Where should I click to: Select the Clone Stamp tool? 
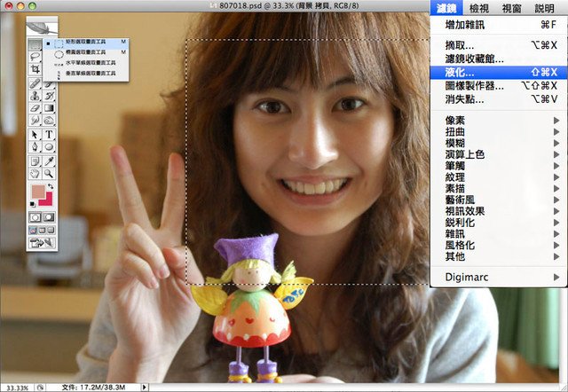click(35, 96)
